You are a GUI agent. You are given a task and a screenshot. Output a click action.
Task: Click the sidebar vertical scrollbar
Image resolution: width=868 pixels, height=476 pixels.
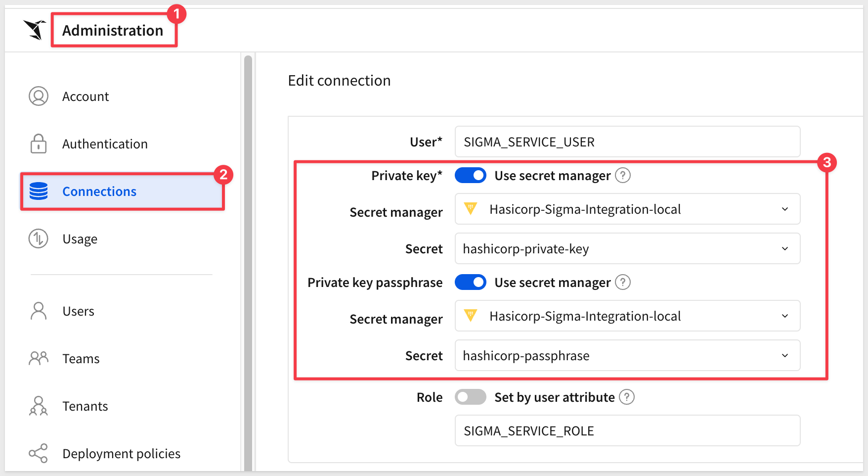(248, 262)
